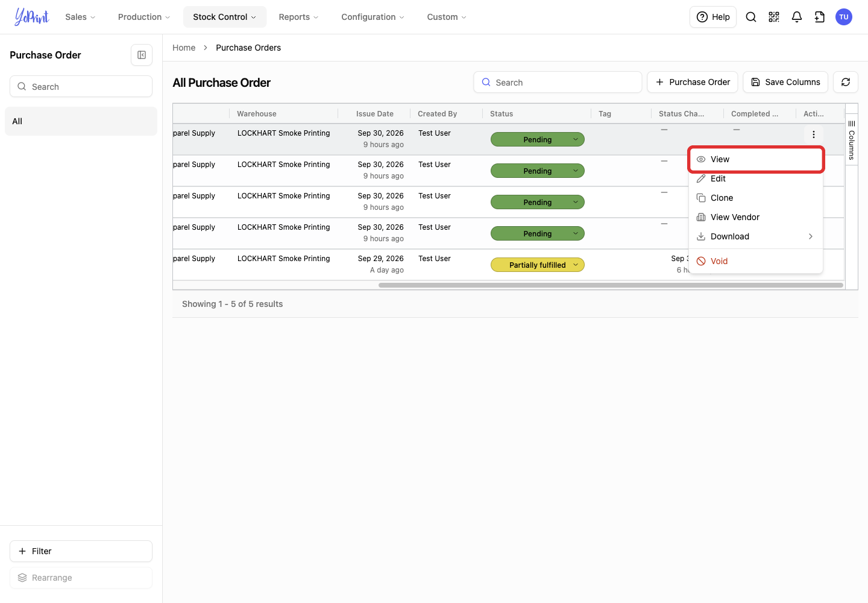The image size is (868, 603).
Task: Open the QR code scanner icon
Action: (x=774, y=17)
